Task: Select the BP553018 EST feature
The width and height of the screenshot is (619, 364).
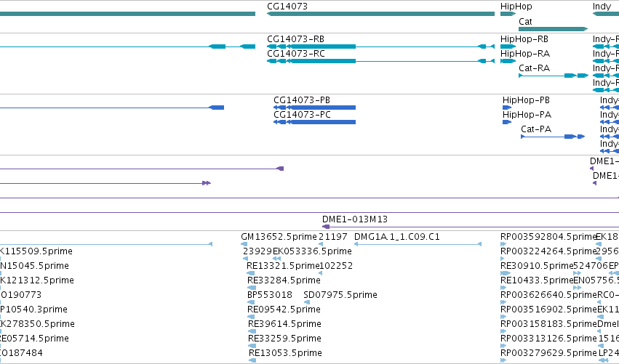Action: coord(251,302)
